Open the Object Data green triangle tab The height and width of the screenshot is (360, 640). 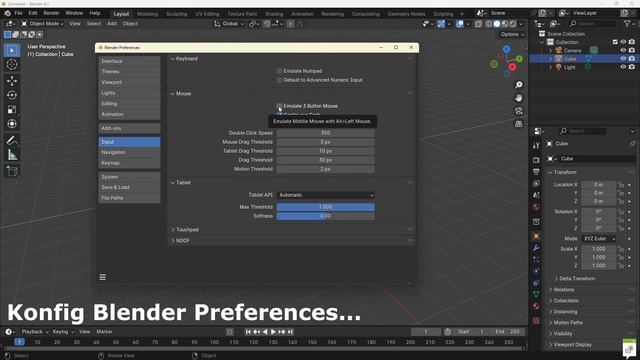point(536,294)
